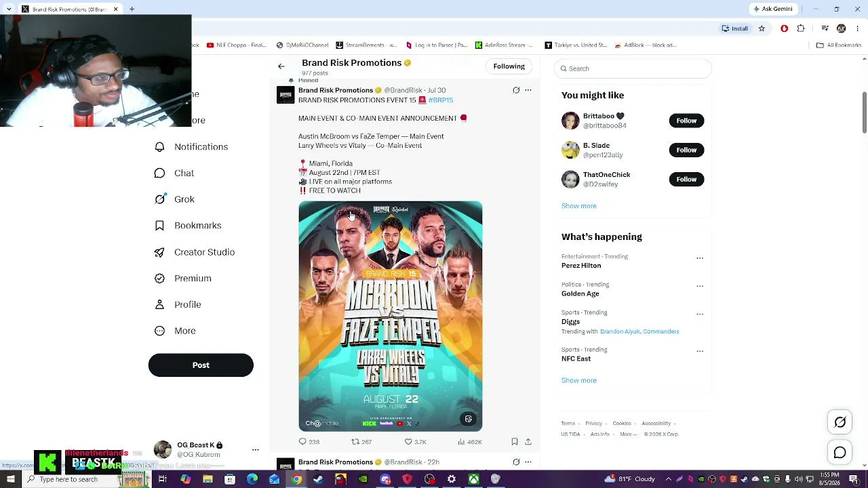Follow B. Slade from suggestions
Image resolution: width=868 pixels, height=488 pixels.
click(686, 150)
